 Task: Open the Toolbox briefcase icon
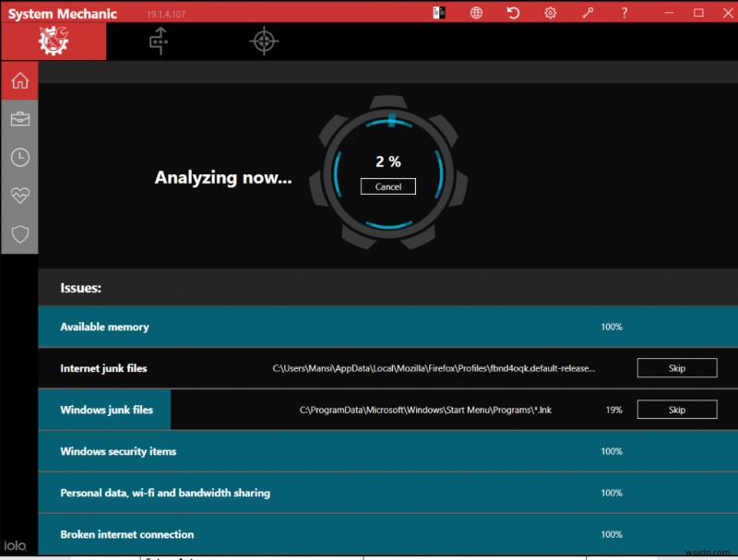(x=19, y=119)
